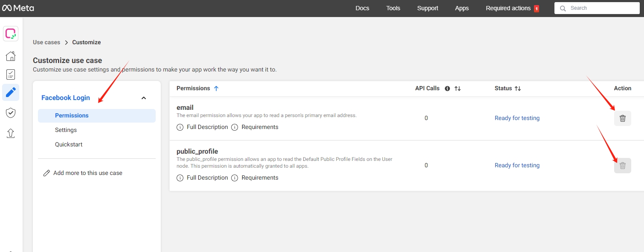The height and width of the screenshot is (252, 644).
Task: Toggle Permissions column sort arrow
Action: coord(216,88)
